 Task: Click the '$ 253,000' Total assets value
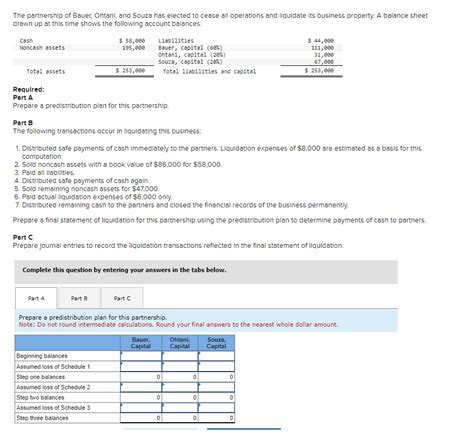pyautogui.click(x=130, y=71)
